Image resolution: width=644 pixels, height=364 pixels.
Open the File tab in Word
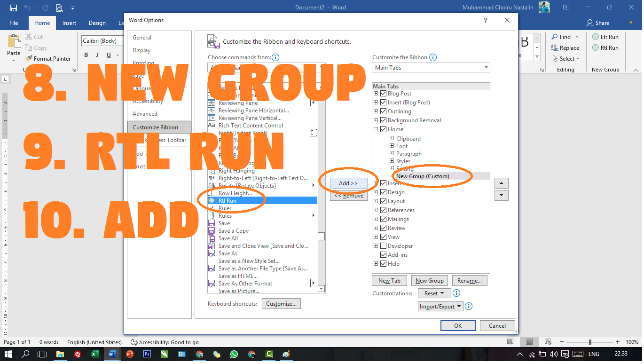point(14,23)
